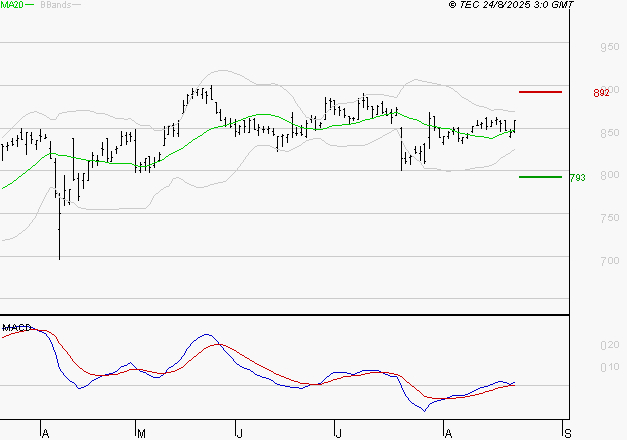Click the red 892 resistance line
Screen dimensions: 627x440
tap(540, 92)
